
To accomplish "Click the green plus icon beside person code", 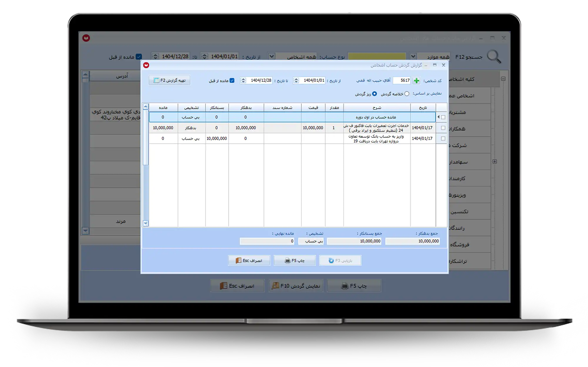I will click(416, 81).
